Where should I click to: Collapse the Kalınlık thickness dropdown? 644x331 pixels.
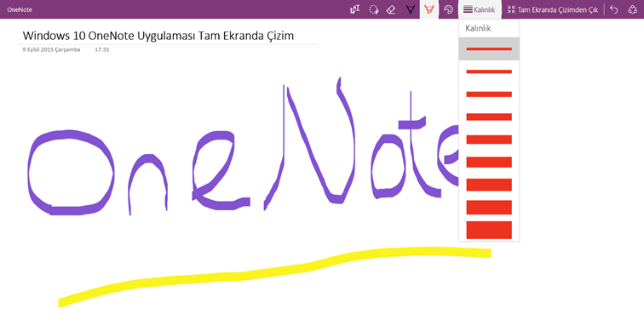[480, 9]
